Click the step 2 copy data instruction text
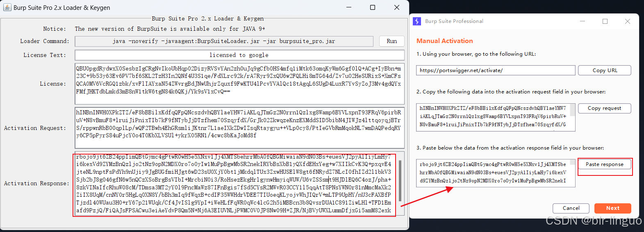The width and height of the screenshot is (644, 232). (511, 92)
